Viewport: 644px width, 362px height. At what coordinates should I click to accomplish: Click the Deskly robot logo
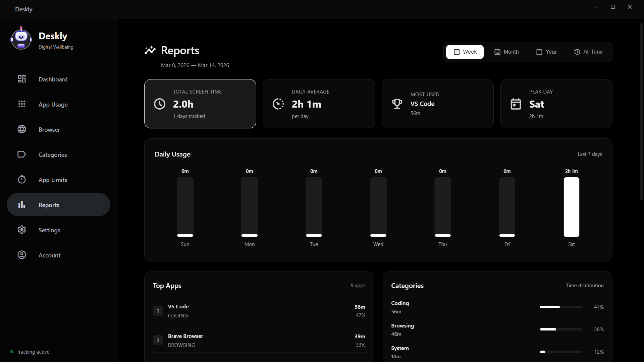tap(21, 39)
